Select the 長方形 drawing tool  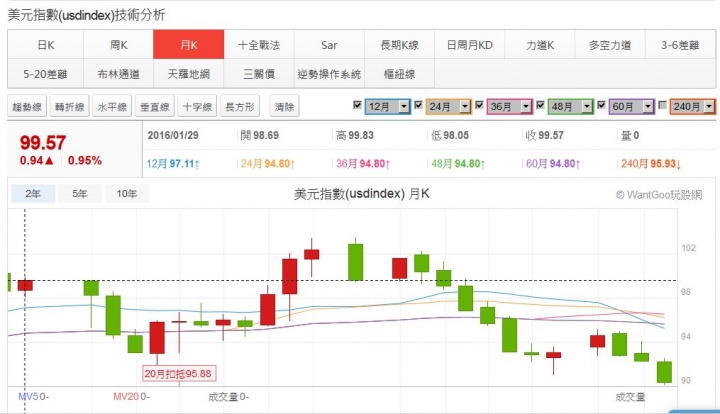tap(240, 106)
